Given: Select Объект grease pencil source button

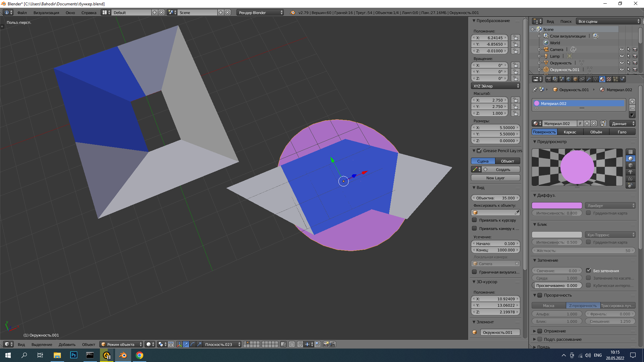Looking at the screenshot, I should pos(507,161).
